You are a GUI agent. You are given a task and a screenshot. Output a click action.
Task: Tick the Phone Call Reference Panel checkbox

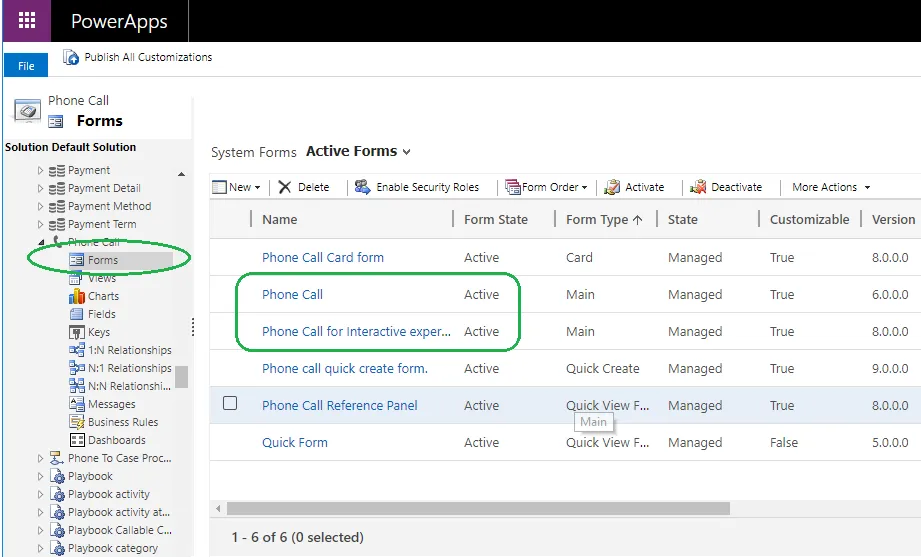click(x=230, y=403)
